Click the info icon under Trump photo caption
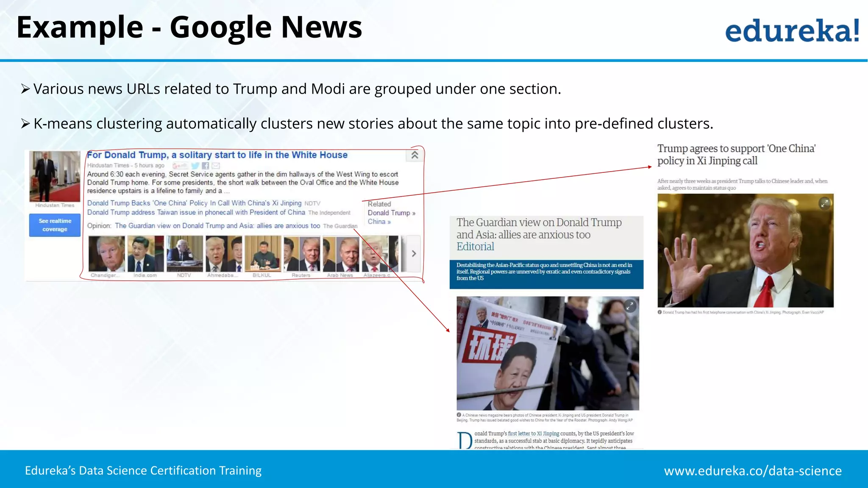The image size is (868, 488). pyautogui.click(x=659, y=312)
